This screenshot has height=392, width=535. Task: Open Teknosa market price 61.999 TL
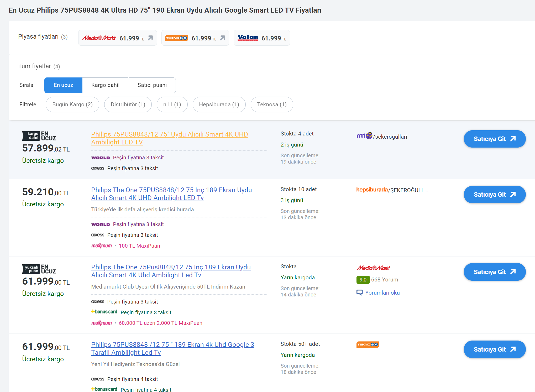(x=195, y=38)
